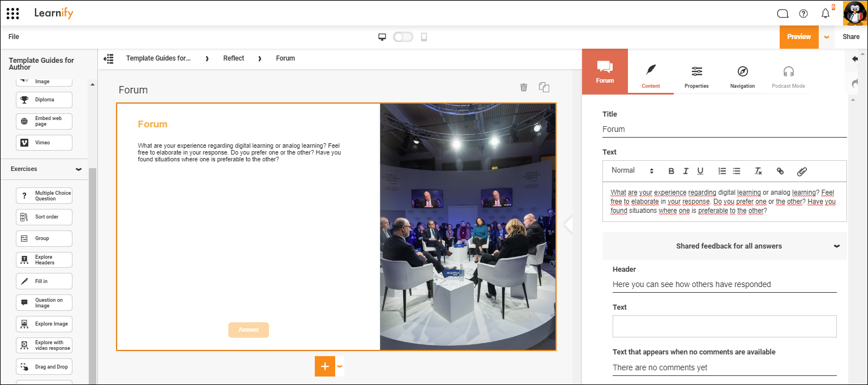868x385 pixels.
Task: Add Drag and Drop exercise
Action: (x=44, y=367)
